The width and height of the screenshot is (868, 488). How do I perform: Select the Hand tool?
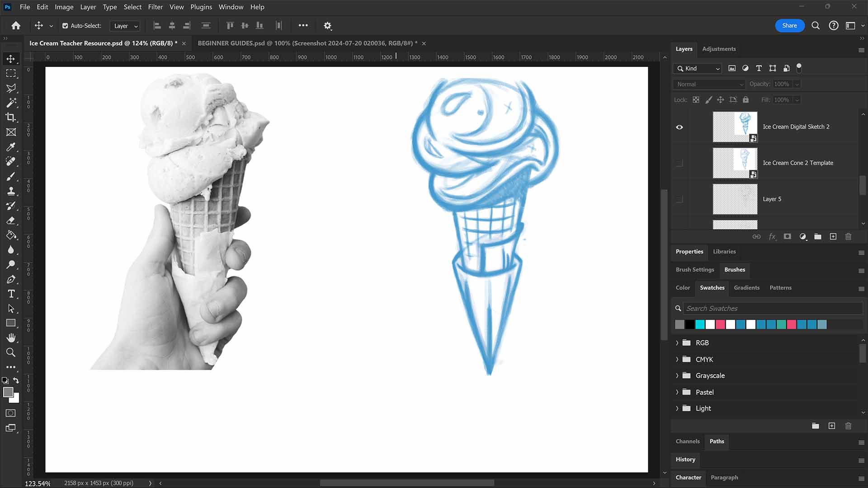[x=11, y=338]
